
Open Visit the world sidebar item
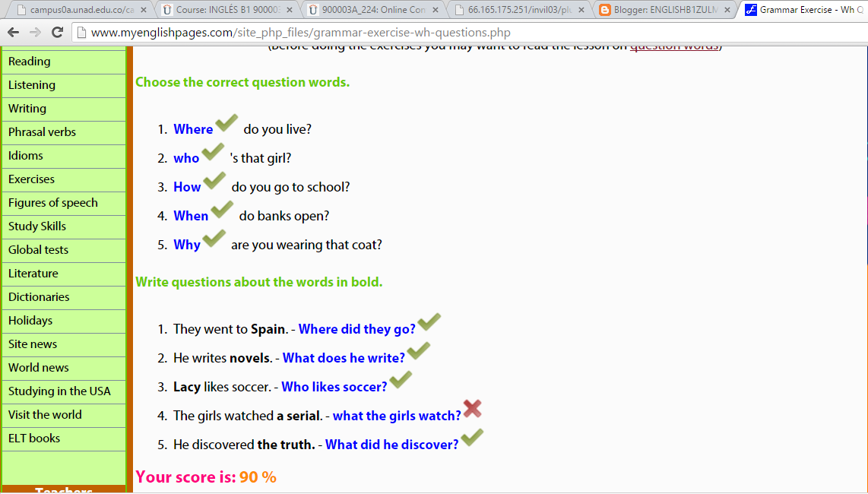coord(64,415)
